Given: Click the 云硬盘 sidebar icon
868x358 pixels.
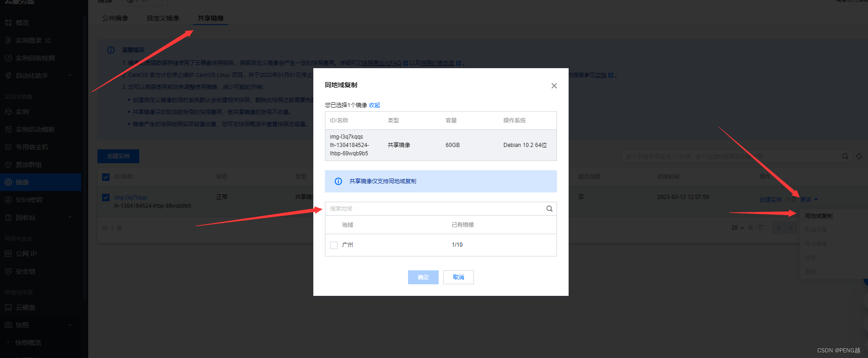Looking at the screenshot, I should (8, 307).
